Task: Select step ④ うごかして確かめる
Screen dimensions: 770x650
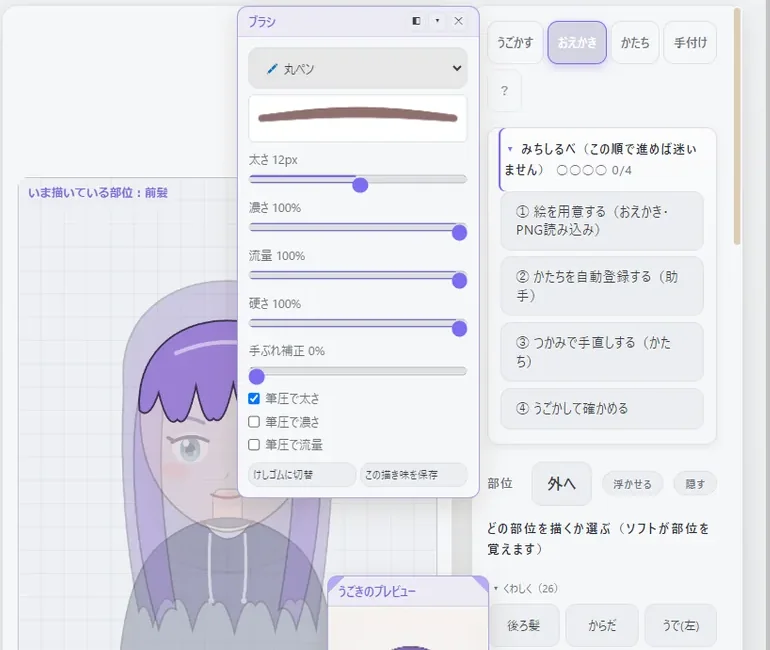Action: click(x=602, y=408)
